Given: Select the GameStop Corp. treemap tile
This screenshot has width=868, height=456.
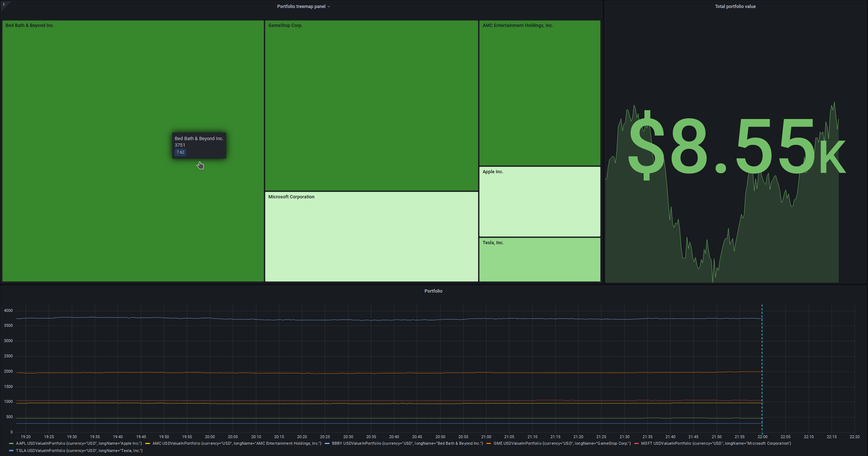Looking at the screenshot, I should tap(371, 106).
